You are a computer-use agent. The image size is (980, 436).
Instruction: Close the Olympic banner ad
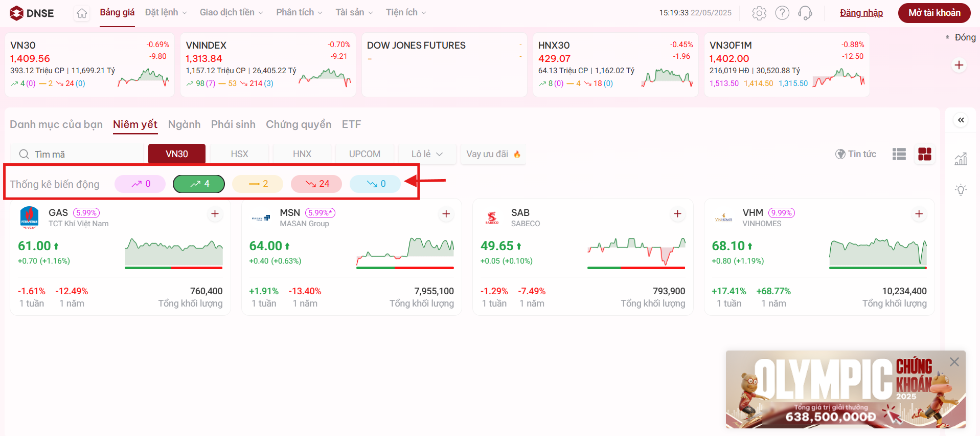(954, 362)
